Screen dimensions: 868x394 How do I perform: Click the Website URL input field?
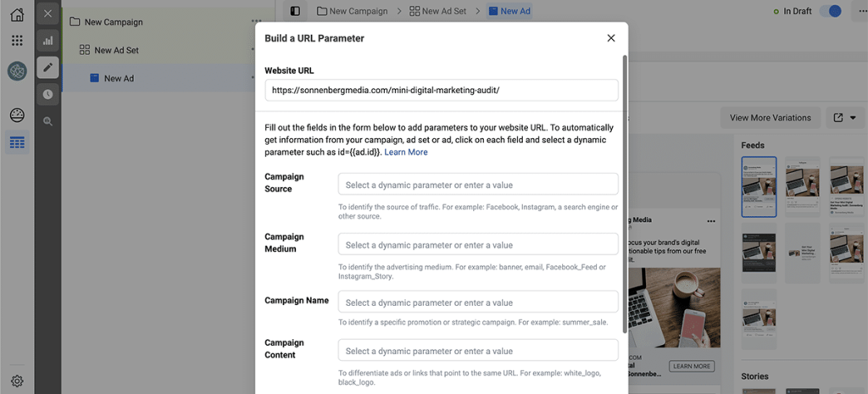(441, 88)
